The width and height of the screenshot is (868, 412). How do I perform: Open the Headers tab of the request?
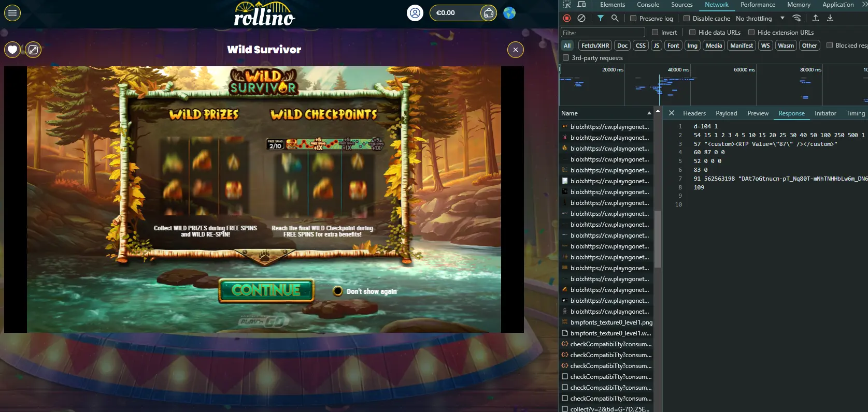[x=694, y=113]
